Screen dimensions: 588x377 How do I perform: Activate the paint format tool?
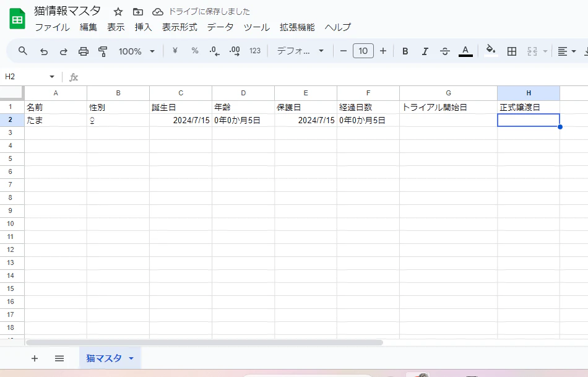pyautogui.click(x=103, y=51)
